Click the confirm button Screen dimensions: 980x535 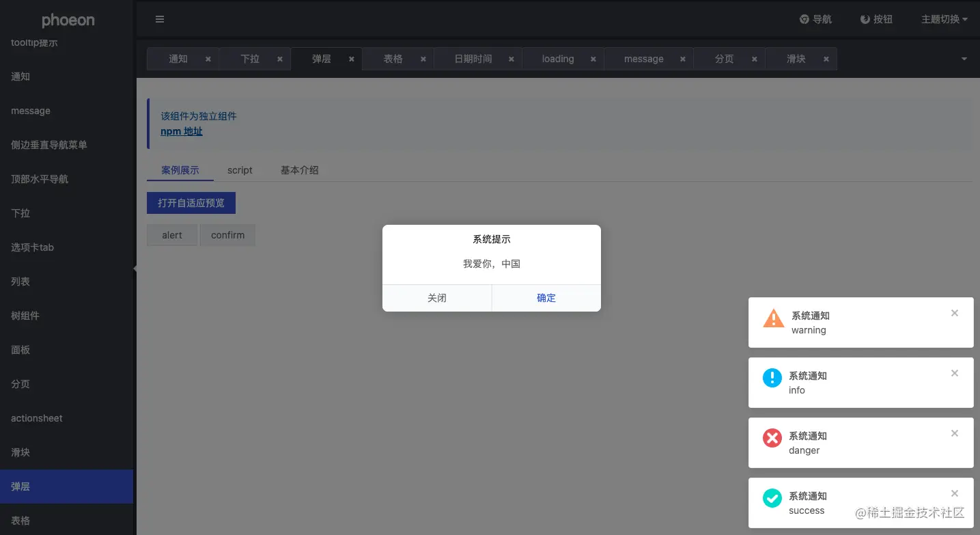click(x=227, y=235)
